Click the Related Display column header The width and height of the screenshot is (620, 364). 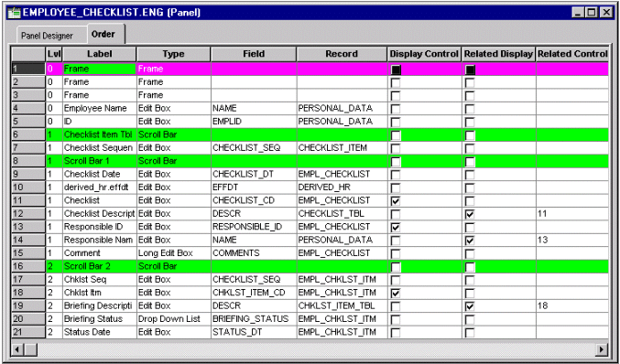[x=498, y=54]
